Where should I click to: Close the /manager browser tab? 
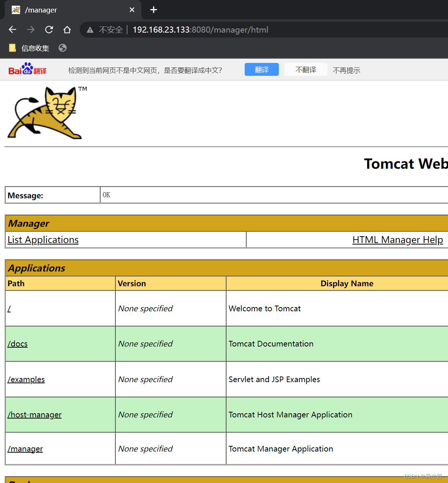pos(132,10)
